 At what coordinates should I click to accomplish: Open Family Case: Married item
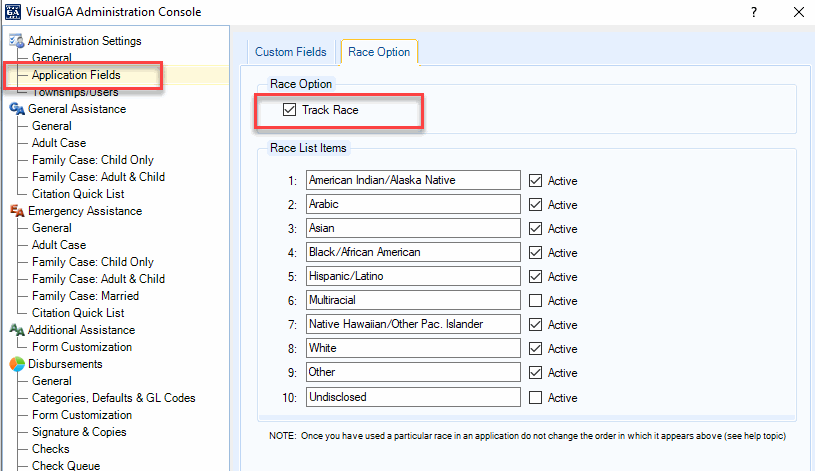85,296
